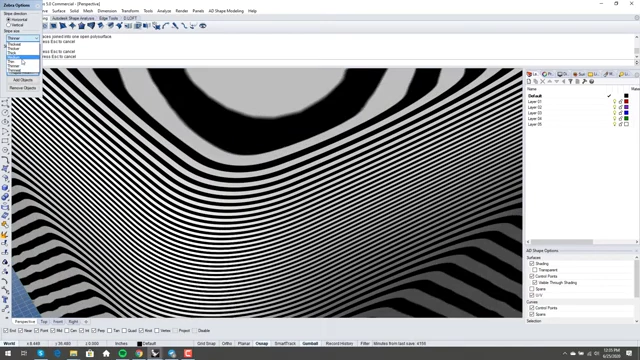Viewport: 640px width, 360px height.
Task: Enable the Quad osnap checkbox
Action: [x=124, y=331]
